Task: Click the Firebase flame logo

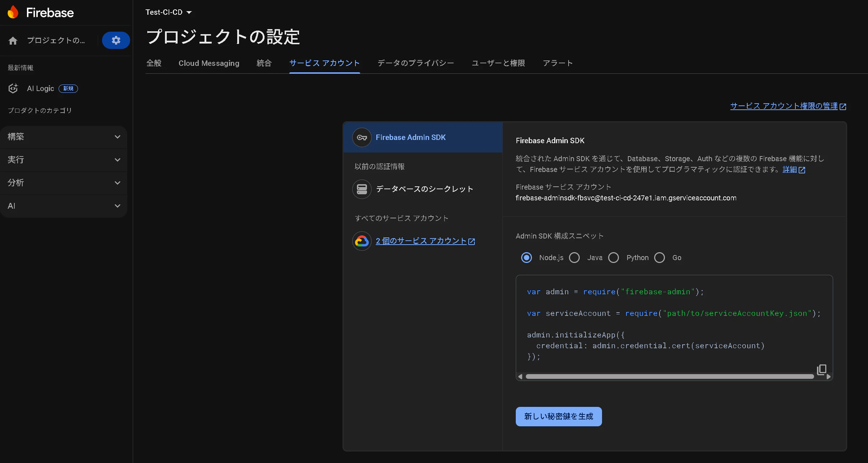Action: point(13,12)
